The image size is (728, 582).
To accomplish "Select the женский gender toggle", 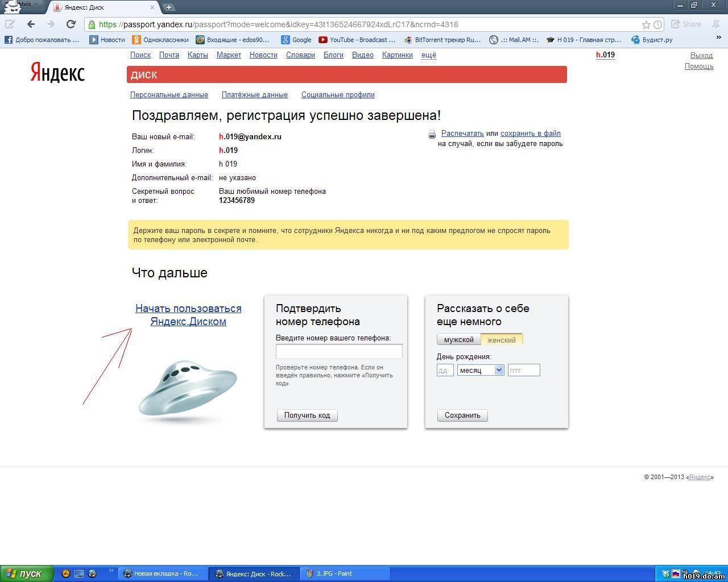I will [x=502, y=340].
